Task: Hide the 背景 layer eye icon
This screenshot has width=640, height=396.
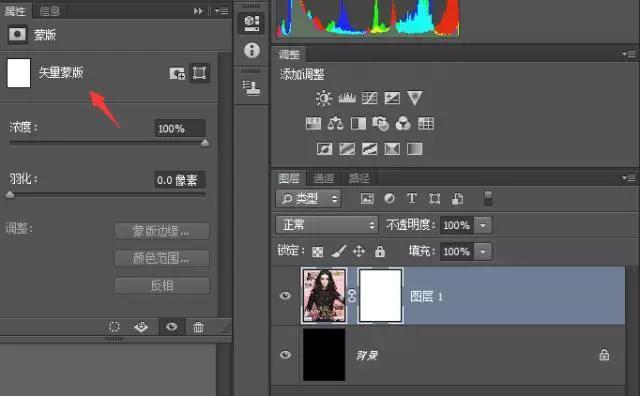Action: tap(285, 354)
